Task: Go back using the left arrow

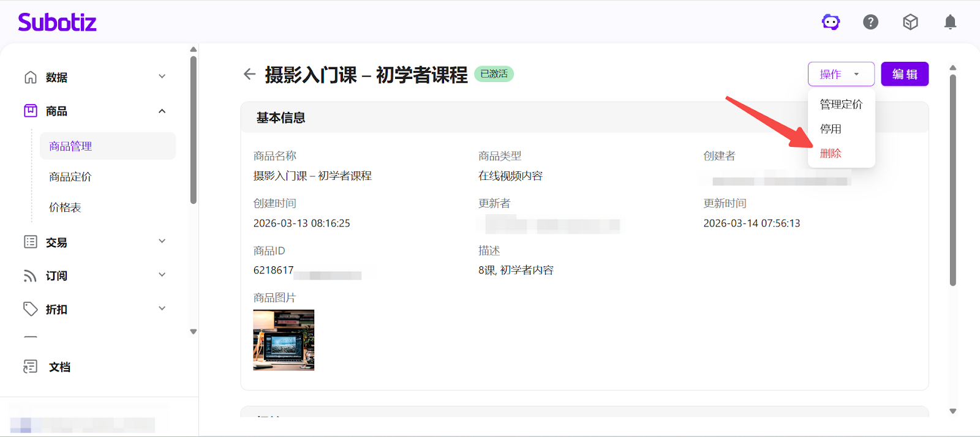Action: click(249, 74)
